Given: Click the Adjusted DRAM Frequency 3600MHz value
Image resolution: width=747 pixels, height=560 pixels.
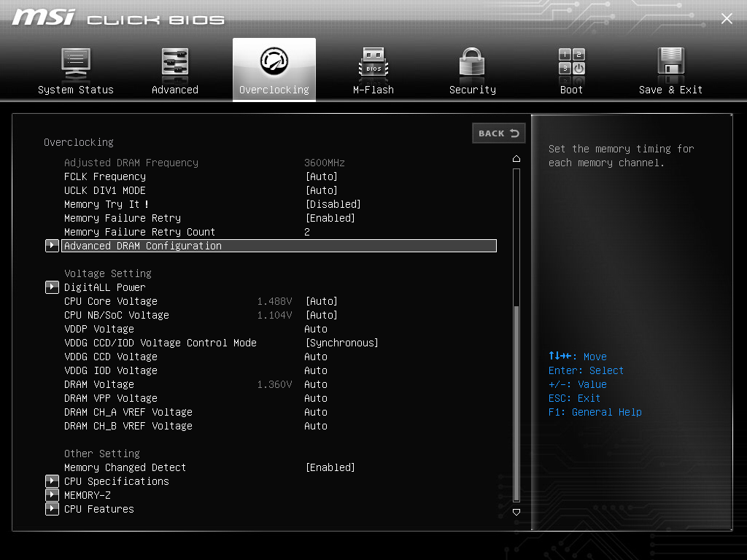Looking at the screenshot, I should [325, 163].
